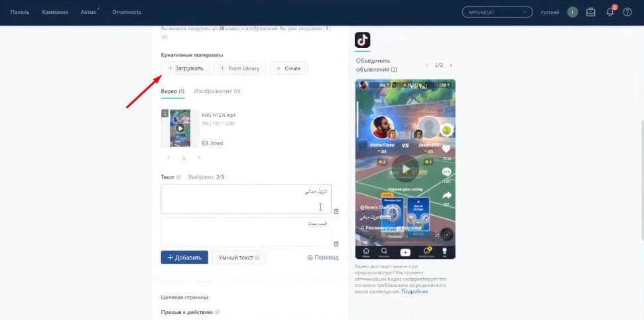Screen dimensions: 644x320
Task: Delete the first ad text with trash icon
Action: [336, 211]
